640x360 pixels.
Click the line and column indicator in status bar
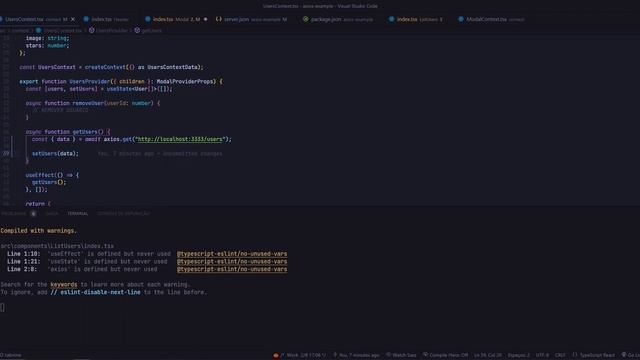coord(488,355)
